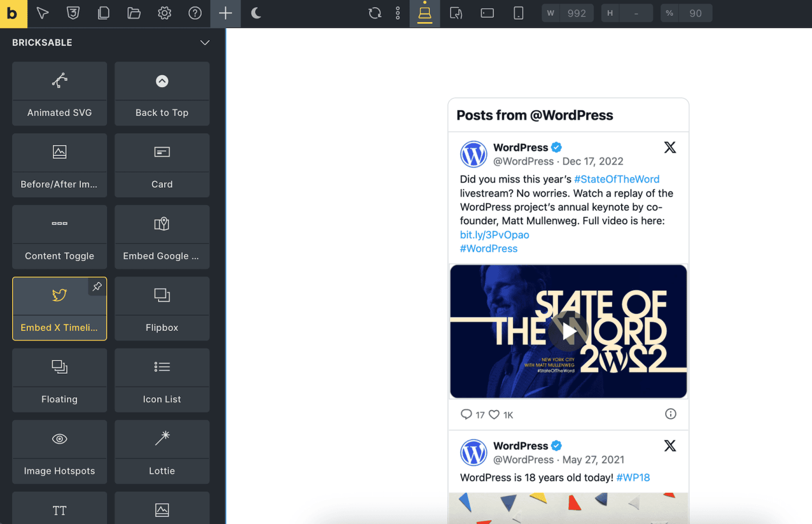
Task: Add a Back to Top element
Action: click(162, 94)
